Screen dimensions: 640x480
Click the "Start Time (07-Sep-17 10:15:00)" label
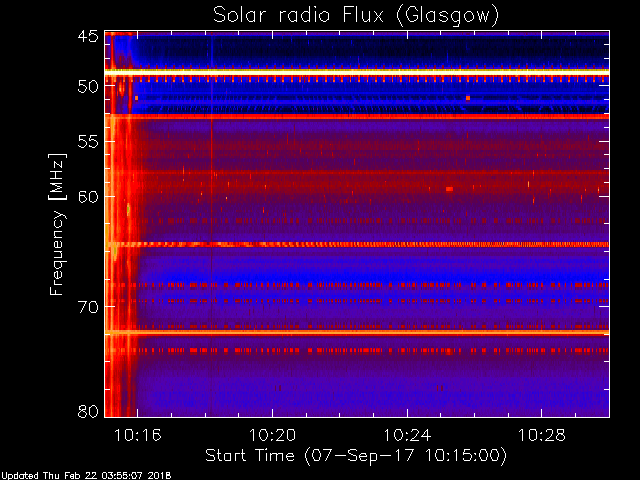356,456
